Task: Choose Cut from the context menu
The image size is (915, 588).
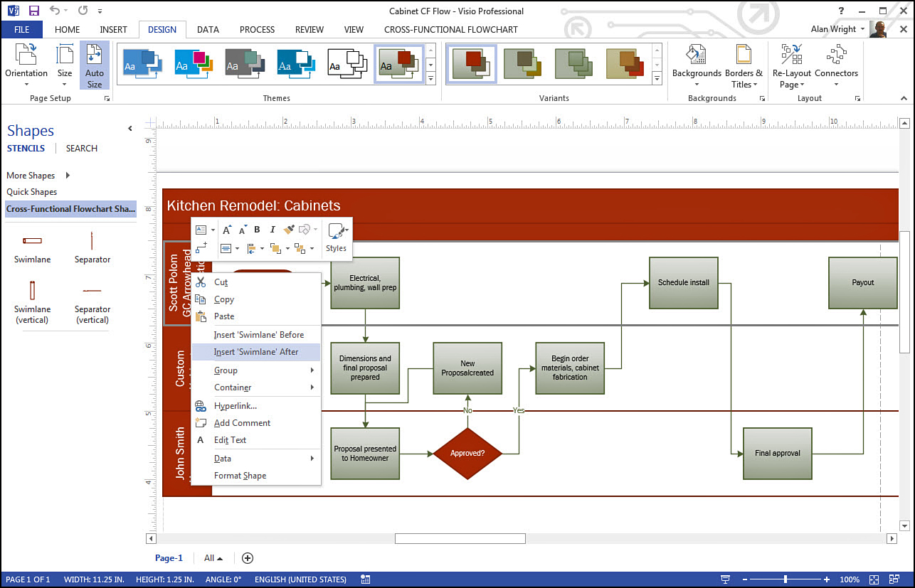Action: [x=256, y=282]
